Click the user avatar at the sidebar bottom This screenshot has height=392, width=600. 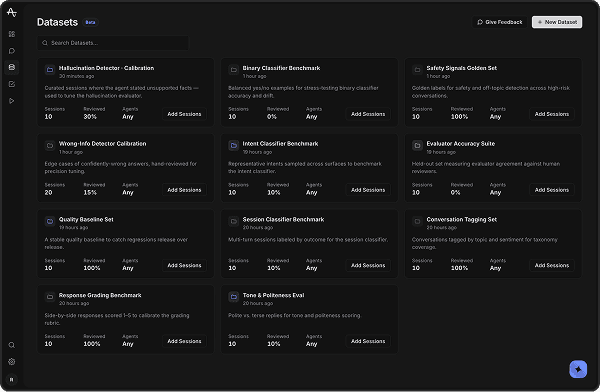(x=12, y=379)
